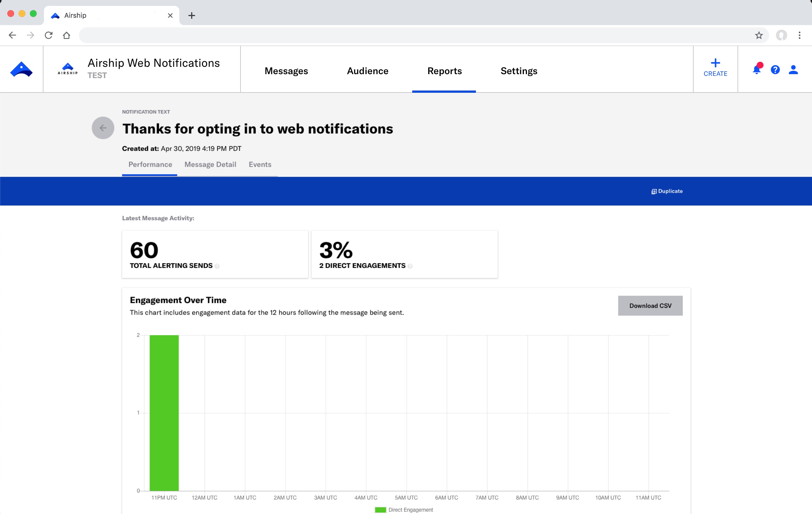Open the user account profile icon
Image resolution: width=812 pixels, height=514 pixels.
point(793,69)
